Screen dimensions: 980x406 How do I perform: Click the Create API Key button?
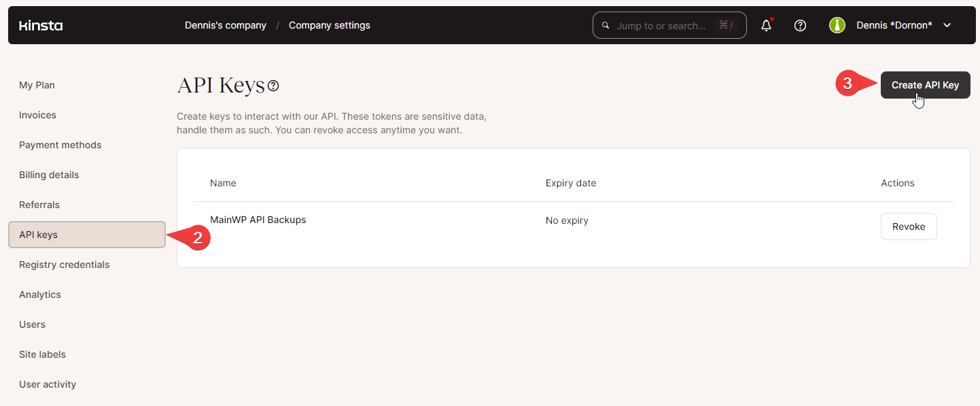click(925, 85)
